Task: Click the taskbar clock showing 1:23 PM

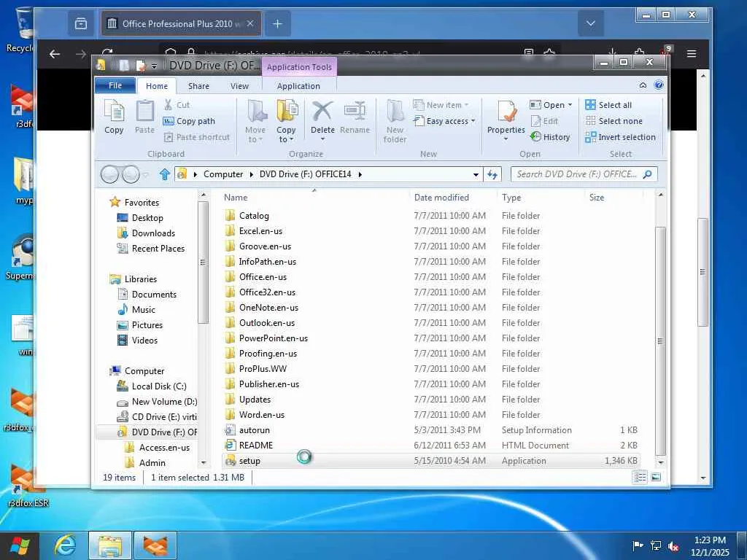Action: pos(710,545)
